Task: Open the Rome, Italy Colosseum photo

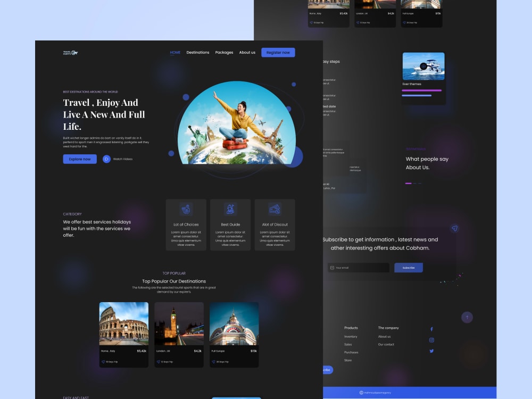Action: point(124,323)
